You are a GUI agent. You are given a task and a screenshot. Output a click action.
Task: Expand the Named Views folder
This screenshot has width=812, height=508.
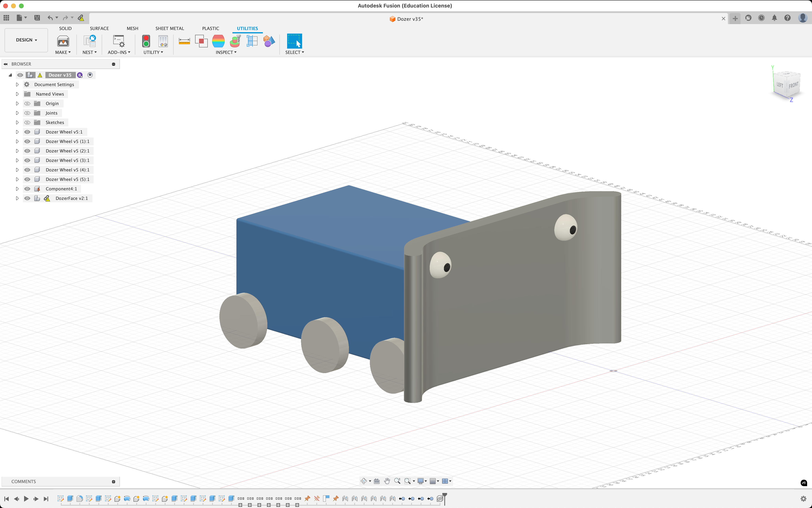coord(17,94)
